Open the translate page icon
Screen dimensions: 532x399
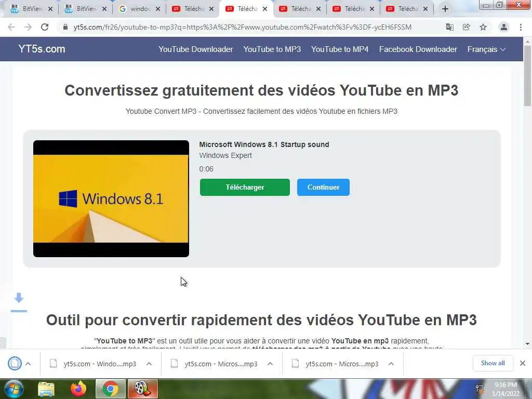coord(449,27)
